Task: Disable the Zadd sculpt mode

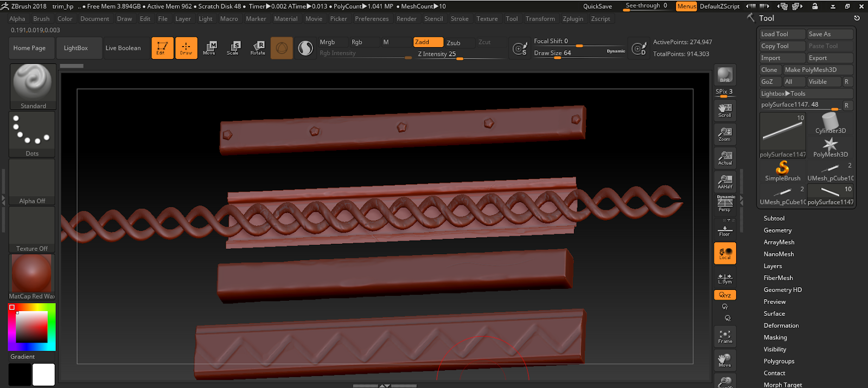Action: pyautogui.click(x=427, y=42)
